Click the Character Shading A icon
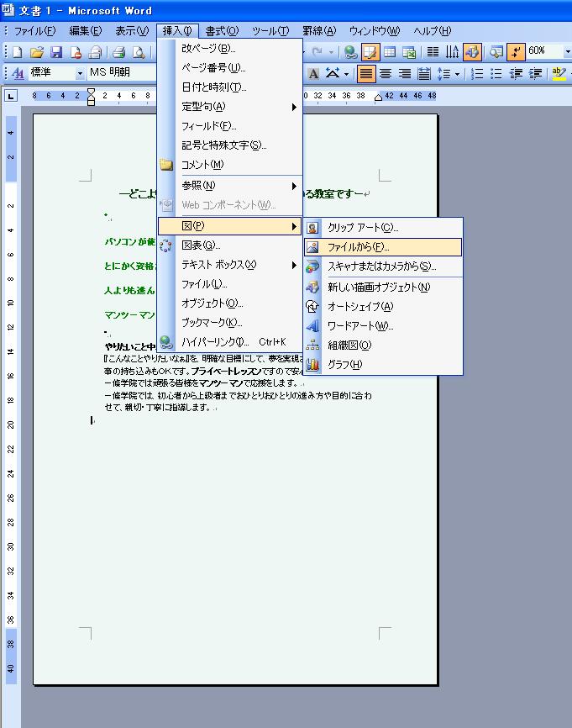This screenshot has width=572, height=728. 313,73
